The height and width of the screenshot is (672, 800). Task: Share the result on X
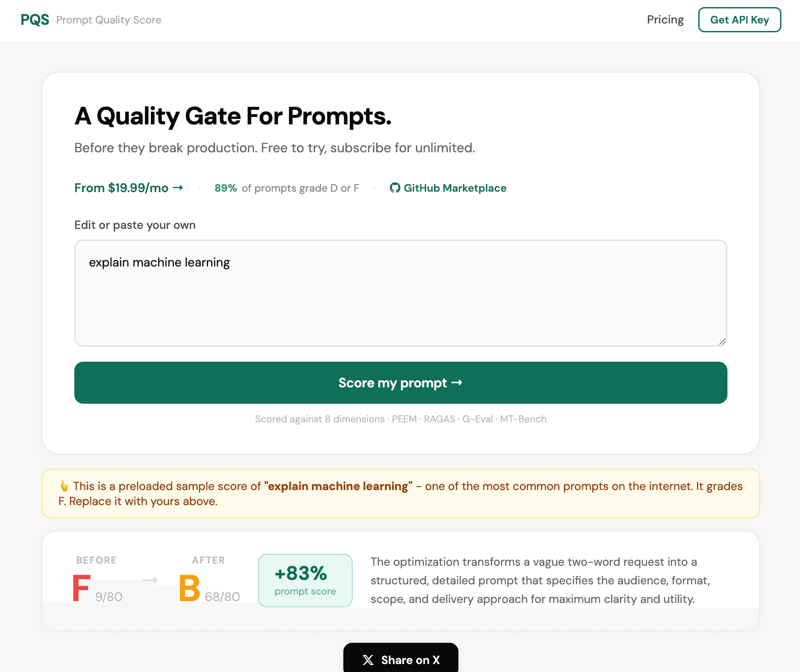(400, 660)
